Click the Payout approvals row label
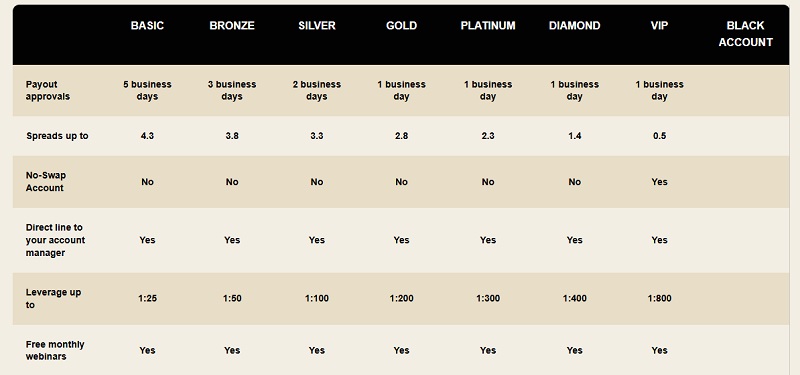 pos(41,90)
